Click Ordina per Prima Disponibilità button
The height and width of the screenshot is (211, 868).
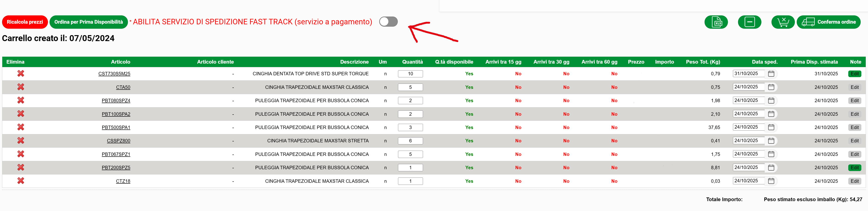(x=89, y=22)
